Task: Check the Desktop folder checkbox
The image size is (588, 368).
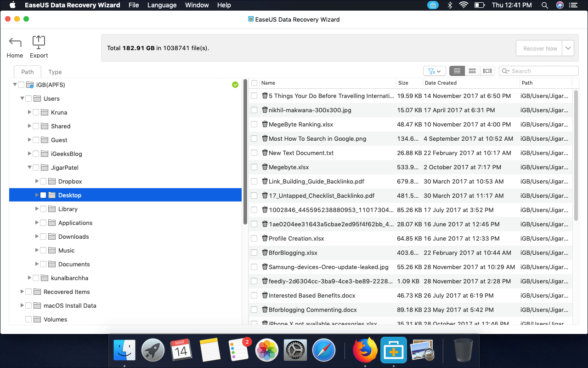Action: [x=43, y=195]
